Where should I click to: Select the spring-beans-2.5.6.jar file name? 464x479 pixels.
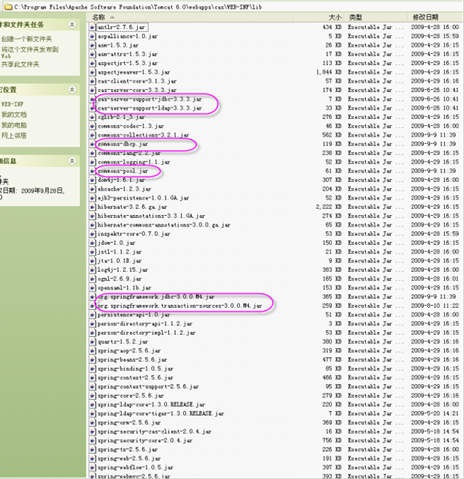coord(132,360)
